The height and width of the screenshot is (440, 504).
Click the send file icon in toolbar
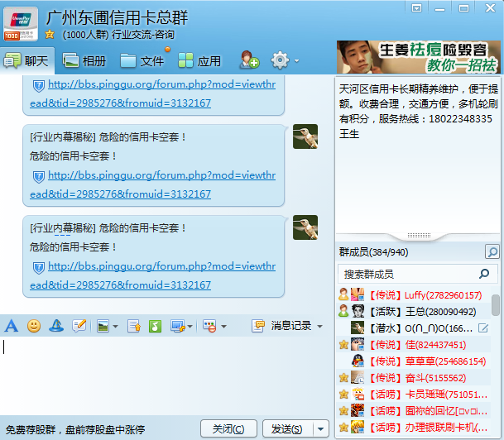pos(134,327)
